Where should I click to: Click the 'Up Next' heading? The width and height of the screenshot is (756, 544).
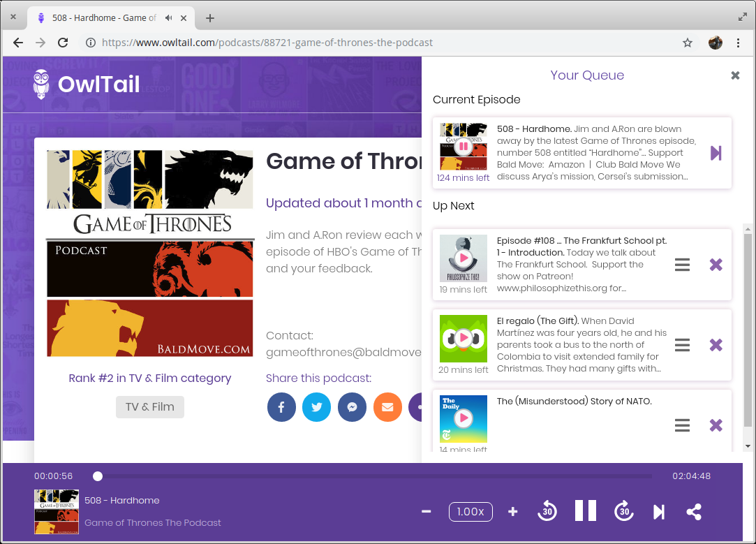453,206
